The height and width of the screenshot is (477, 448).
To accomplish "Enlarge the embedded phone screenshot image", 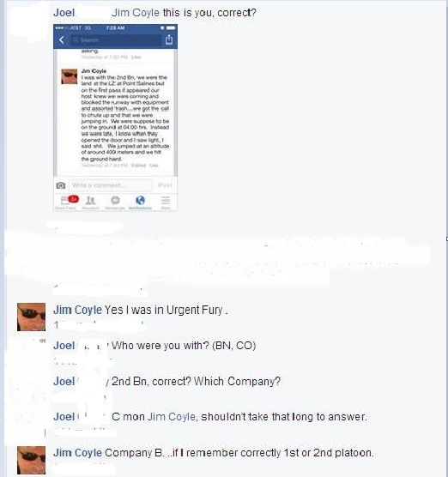I will 115,118.
